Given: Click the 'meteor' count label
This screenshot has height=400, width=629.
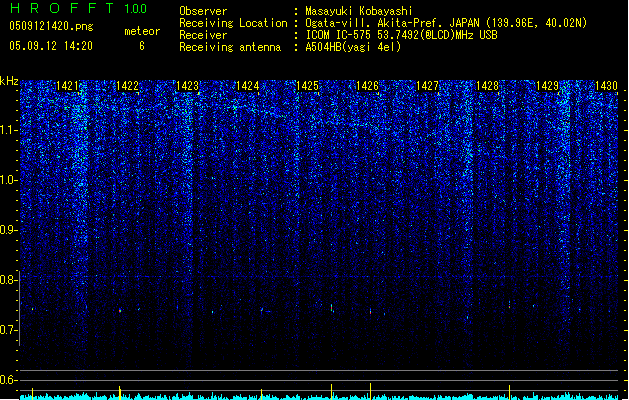Looking at the screenshot, I should pos(142,31).
